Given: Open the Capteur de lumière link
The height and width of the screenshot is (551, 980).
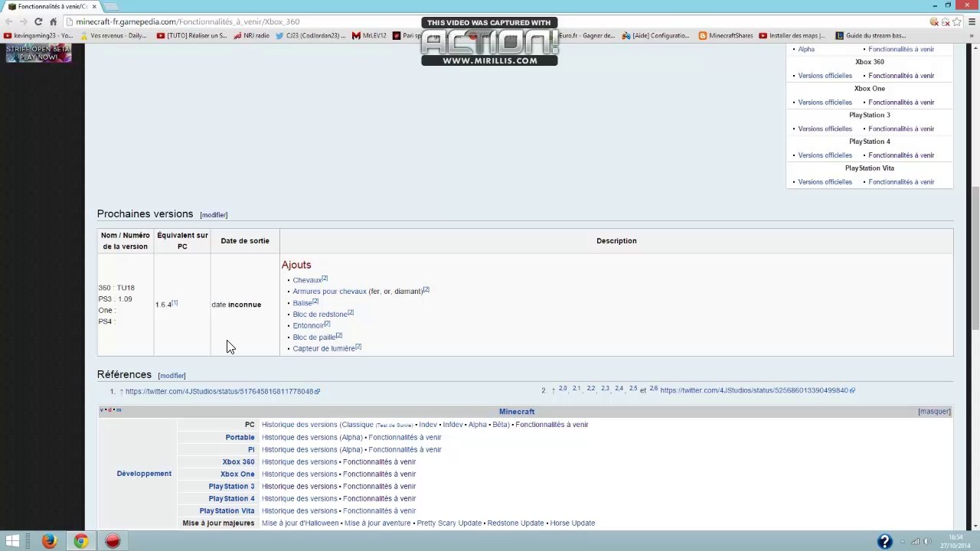Looking at the screenshot, I should (x=323, y=349).
